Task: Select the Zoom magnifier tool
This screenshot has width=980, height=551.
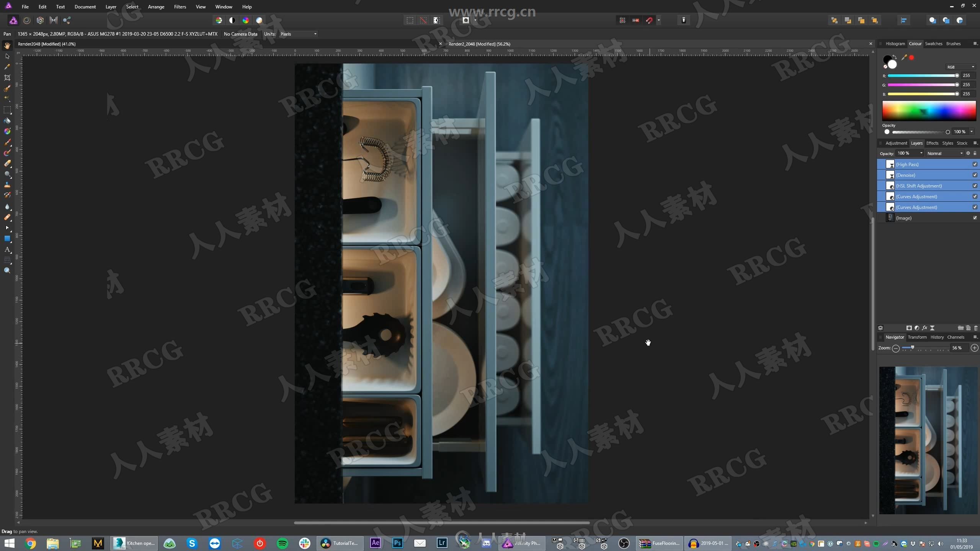Action: [7, 271]
